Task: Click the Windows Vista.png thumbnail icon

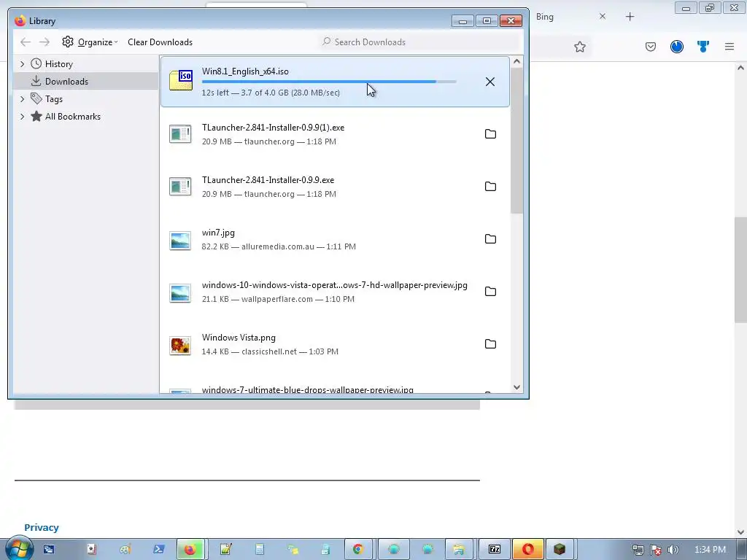Action: [x=180, y=345]
